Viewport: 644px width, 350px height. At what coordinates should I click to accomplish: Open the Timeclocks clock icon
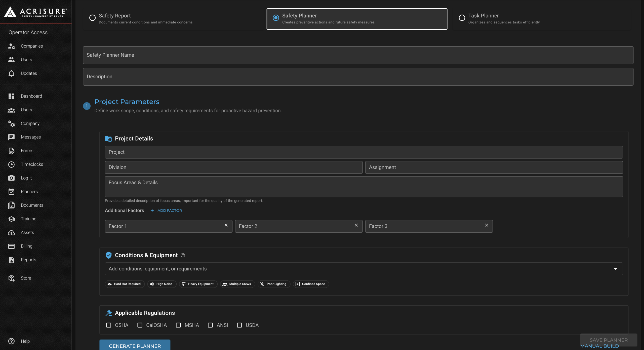coord(11,164)
